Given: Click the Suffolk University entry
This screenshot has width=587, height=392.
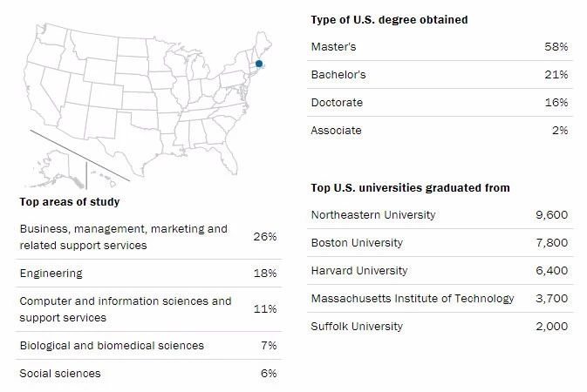Looking at the screenshot, I should (x=357, y=327).
